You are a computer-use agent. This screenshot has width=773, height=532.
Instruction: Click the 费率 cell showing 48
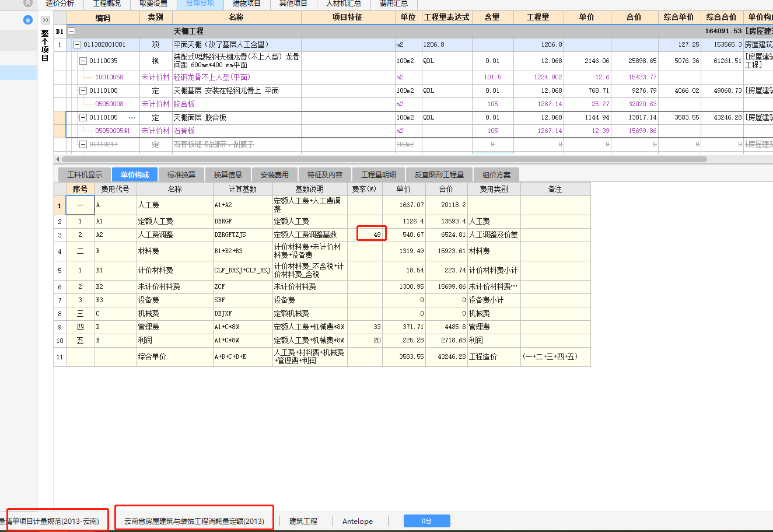365,235
